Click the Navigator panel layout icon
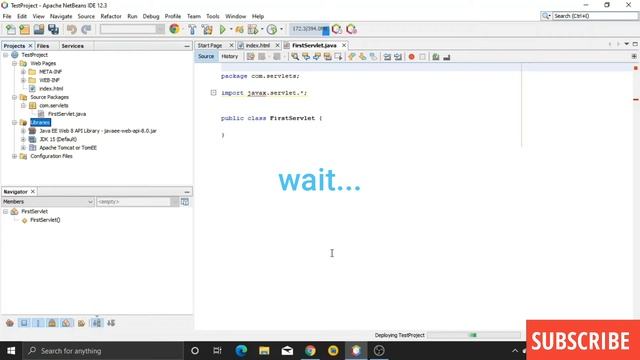Viewport: 640px width, 360px height. 185,202
